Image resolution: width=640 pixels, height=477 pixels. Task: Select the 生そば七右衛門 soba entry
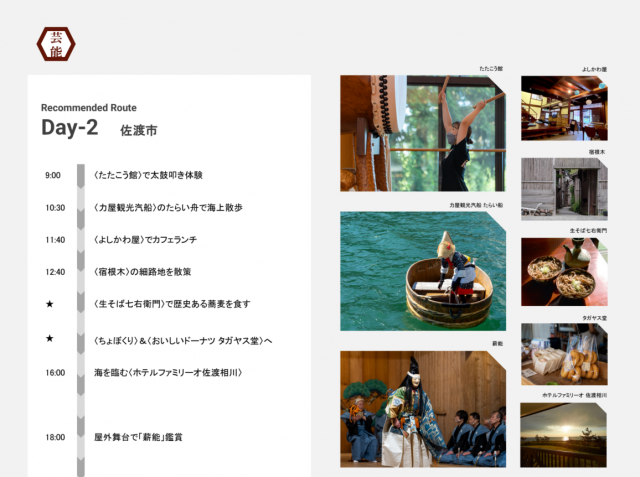[x=172, y=304]
